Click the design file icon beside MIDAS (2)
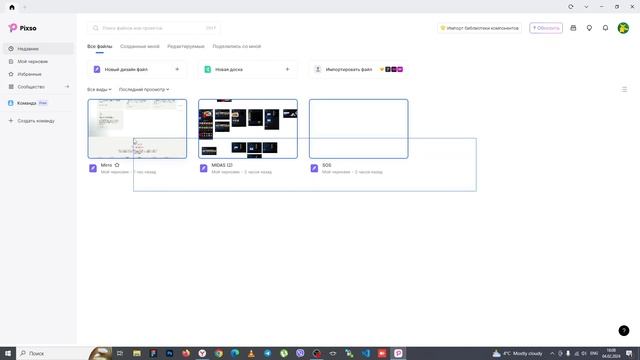Screen dimensions: 640x360 pyautogui.click(x=204, y=168)
